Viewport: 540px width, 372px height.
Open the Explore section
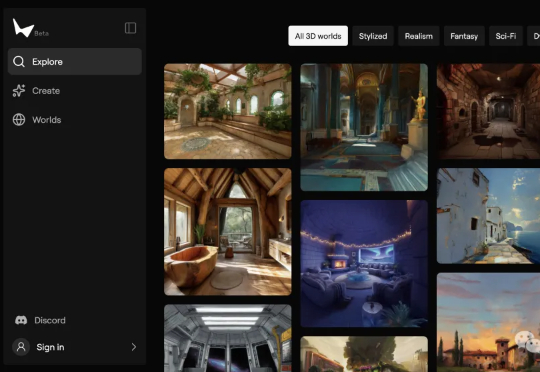pyautogui.click(x=75, y=62)
